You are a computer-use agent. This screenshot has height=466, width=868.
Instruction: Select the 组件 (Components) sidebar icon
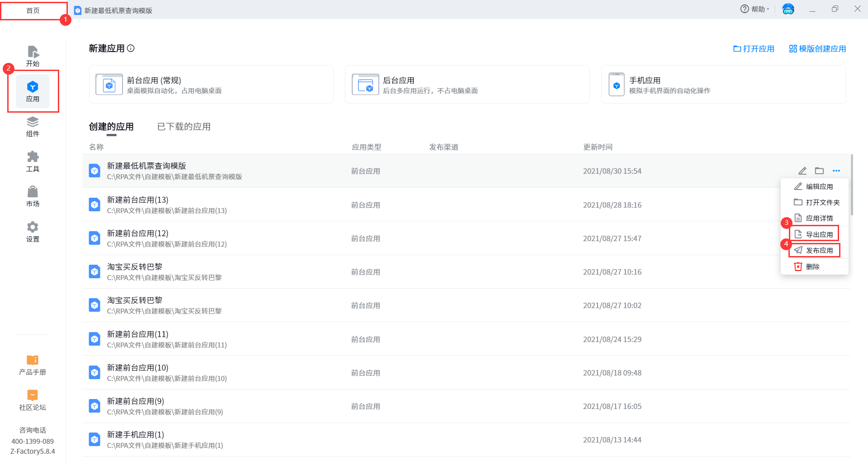33,127
